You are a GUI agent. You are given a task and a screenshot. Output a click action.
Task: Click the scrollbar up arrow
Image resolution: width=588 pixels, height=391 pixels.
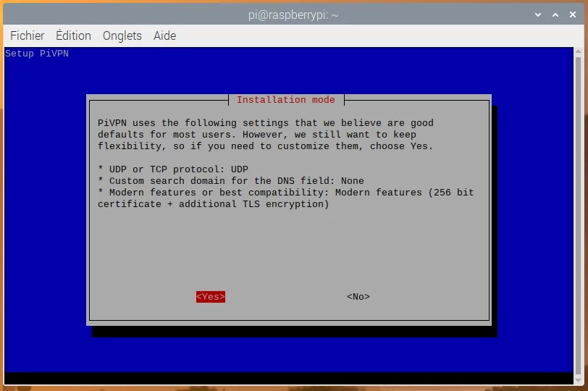[x=579, y=51]
